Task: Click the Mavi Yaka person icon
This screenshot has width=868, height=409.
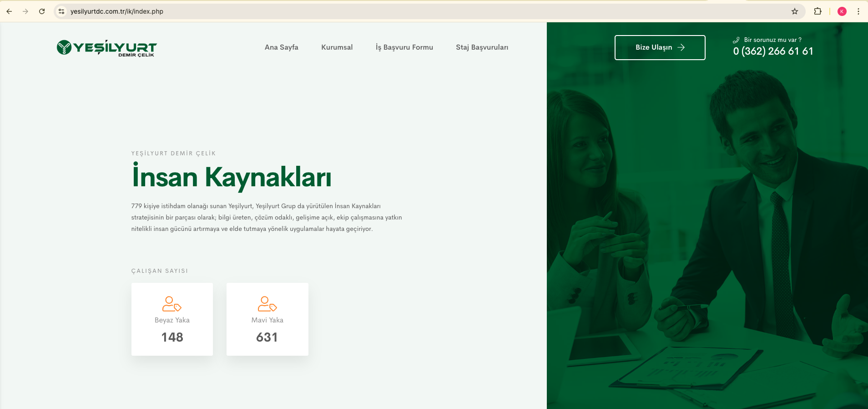Action: [x=267, y=304]
